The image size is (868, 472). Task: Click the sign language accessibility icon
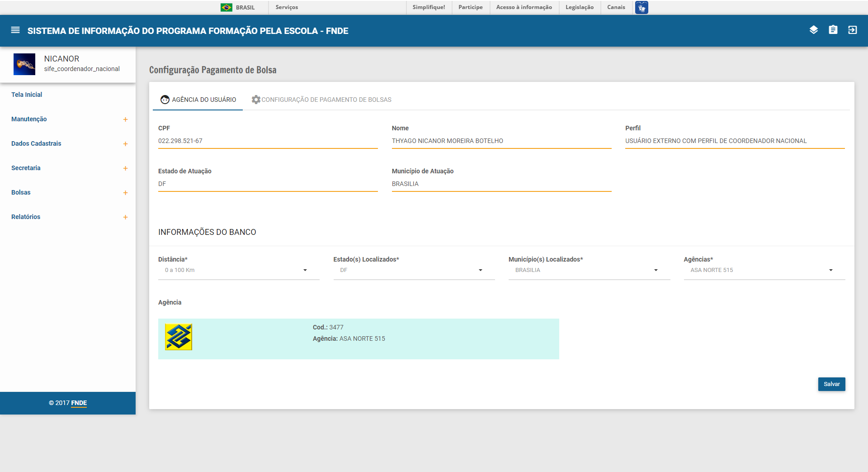641,7
